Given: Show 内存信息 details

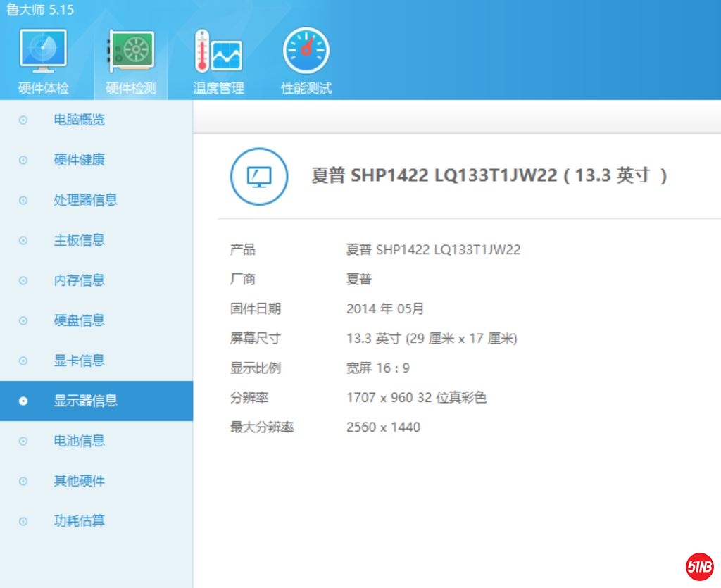Looking at the screenshot, I should 80,280.
